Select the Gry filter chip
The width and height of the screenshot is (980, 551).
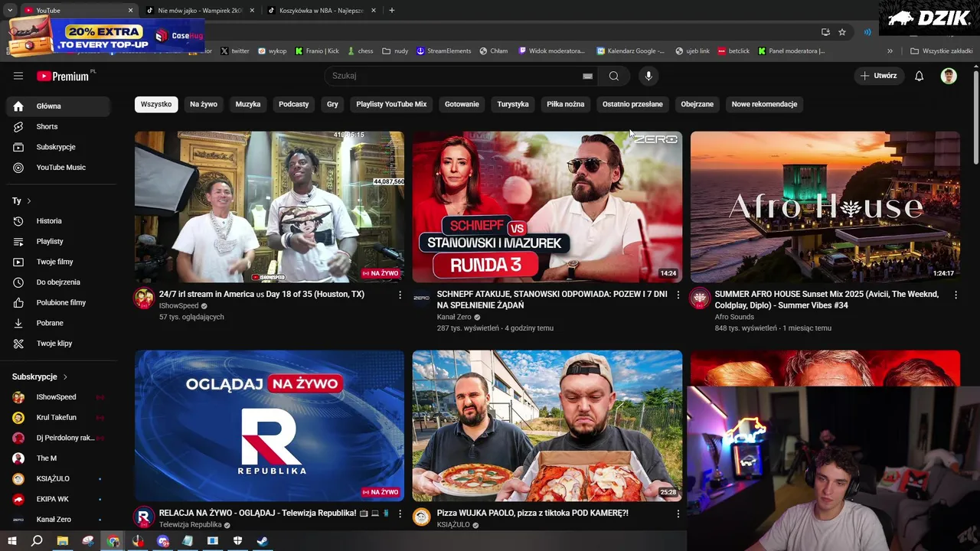(x=332, y=104)
